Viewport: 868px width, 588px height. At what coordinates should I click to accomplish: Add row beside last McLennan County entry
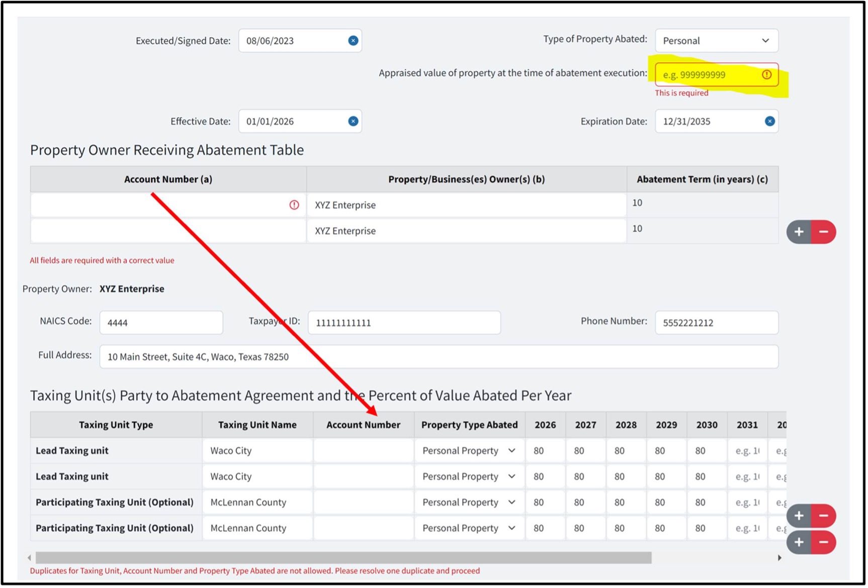tap(799, 542)
